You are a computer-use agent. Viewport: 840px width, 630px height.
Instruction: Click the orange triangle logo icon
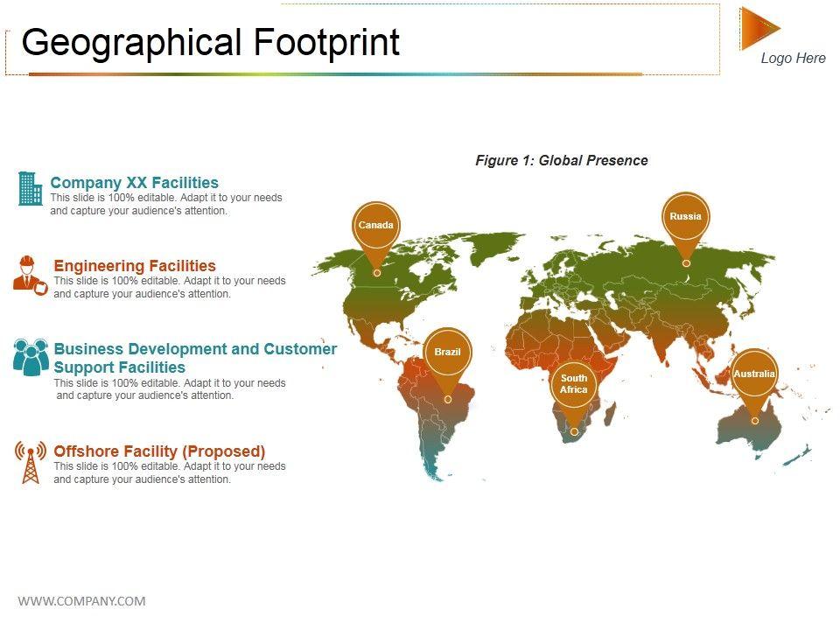click(x=759, y=29)
